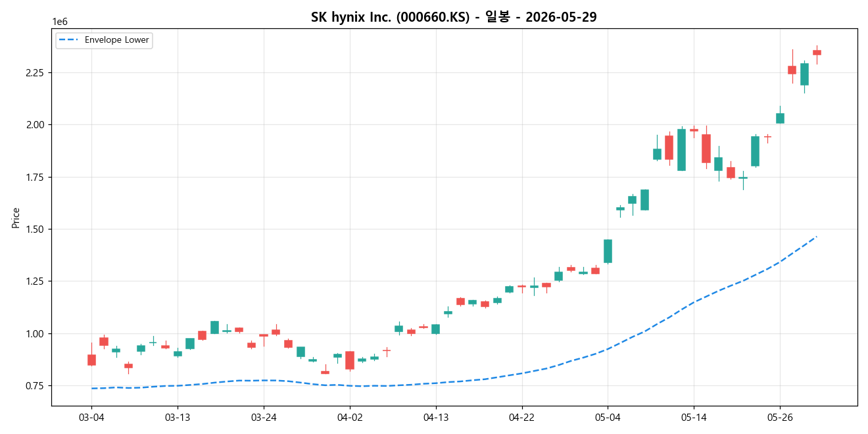
Task: Click the first red candlestick at 03-04
Action: 91,360
